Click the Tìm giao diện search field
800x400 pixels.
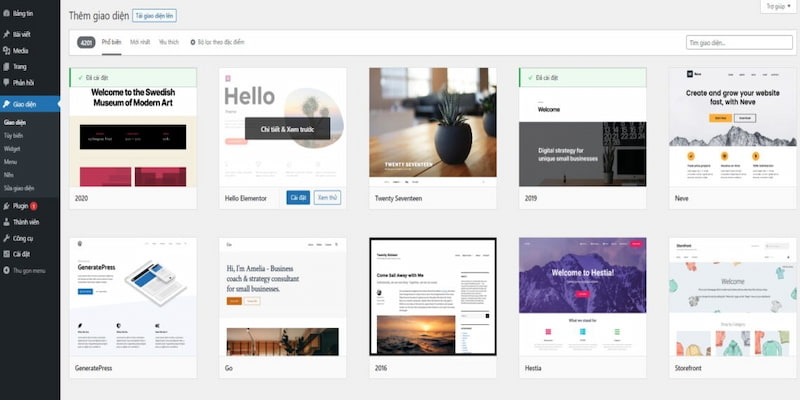click(x=737, y=42)
